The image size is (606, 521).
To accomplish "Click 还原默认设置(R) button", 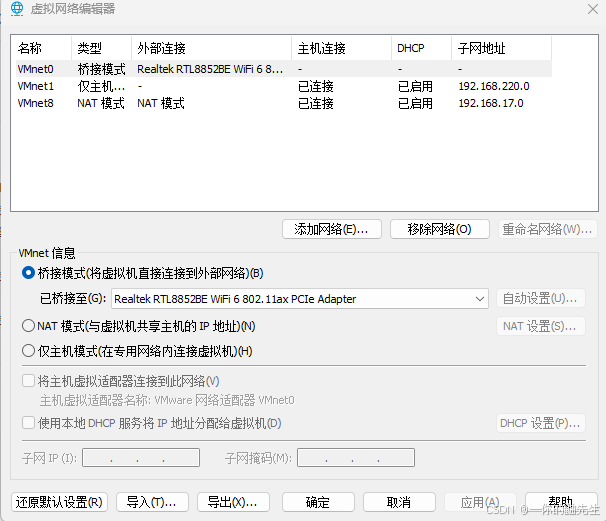I will (60, 502).
